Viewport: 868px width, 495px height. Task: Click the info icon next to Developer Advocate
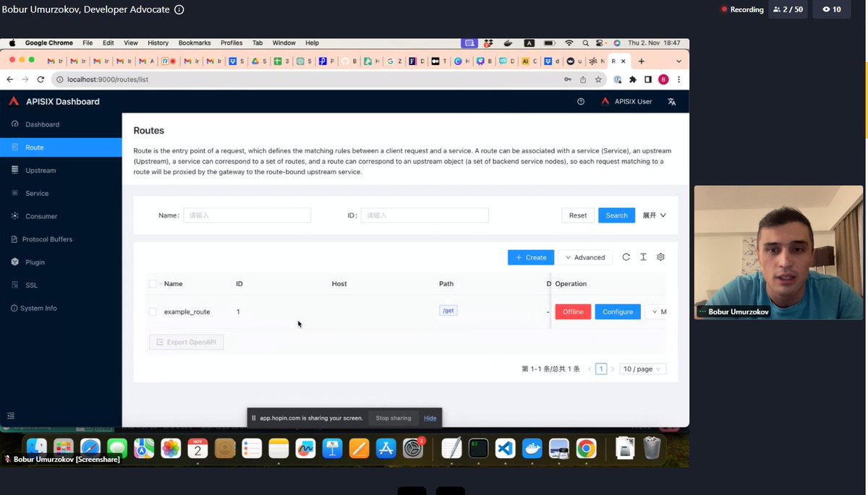tap(179, 9)
